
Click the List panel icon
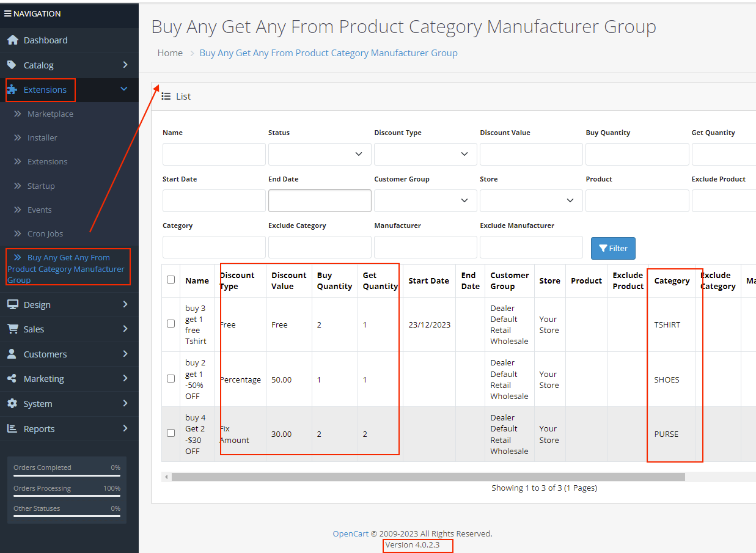(166, 96)
